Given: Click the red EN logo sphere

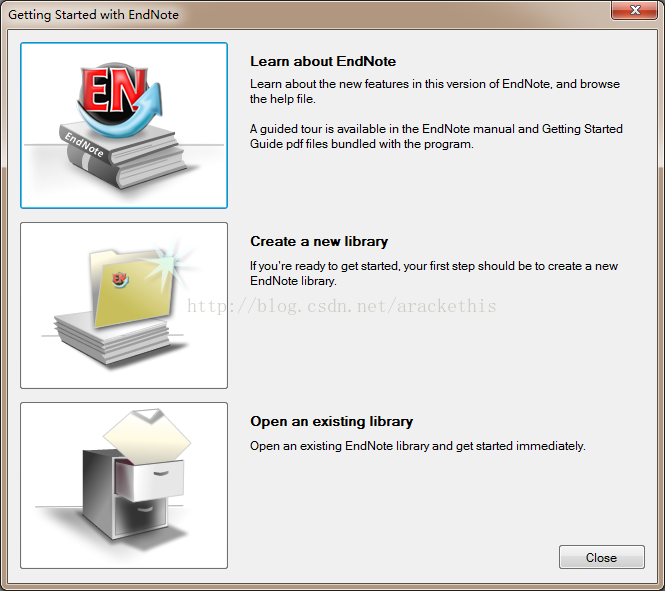Looking at the screenshot, I should coord(114,95).
